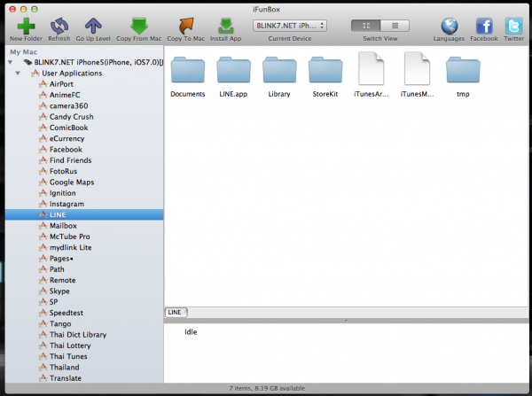Go Up Level with arrow icon
The image size is (532, 396).
pyautogui.click(x=93, y=26)
